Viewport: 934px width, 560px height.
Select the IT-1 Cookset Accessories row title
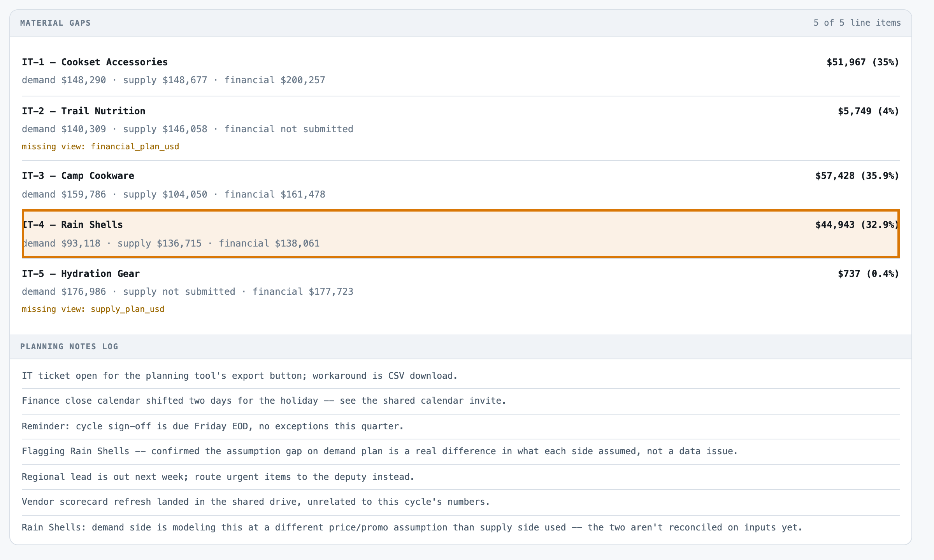pos(95,62)
